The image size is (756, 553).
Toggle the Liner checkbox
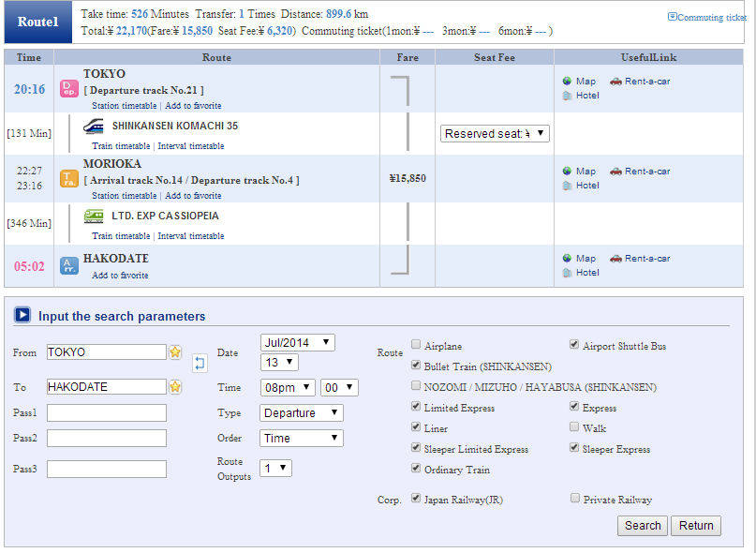(x=416, y=426)
